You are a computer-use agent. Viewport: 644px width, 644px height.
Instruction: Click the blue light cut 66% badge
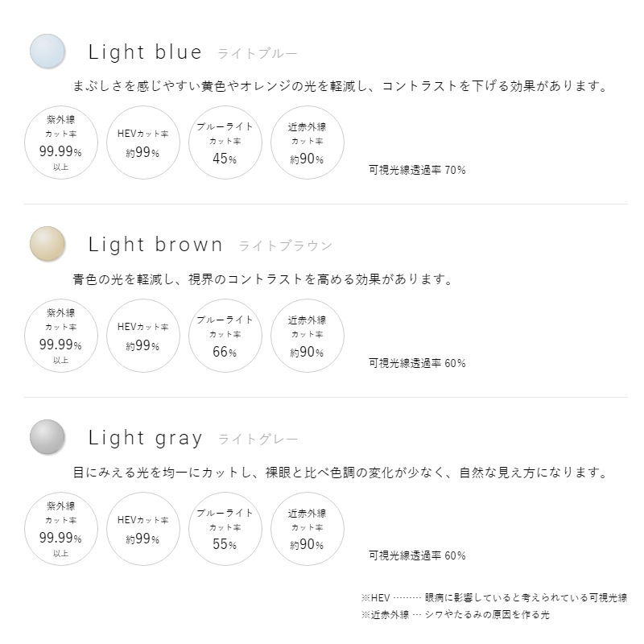click(225, 336)
